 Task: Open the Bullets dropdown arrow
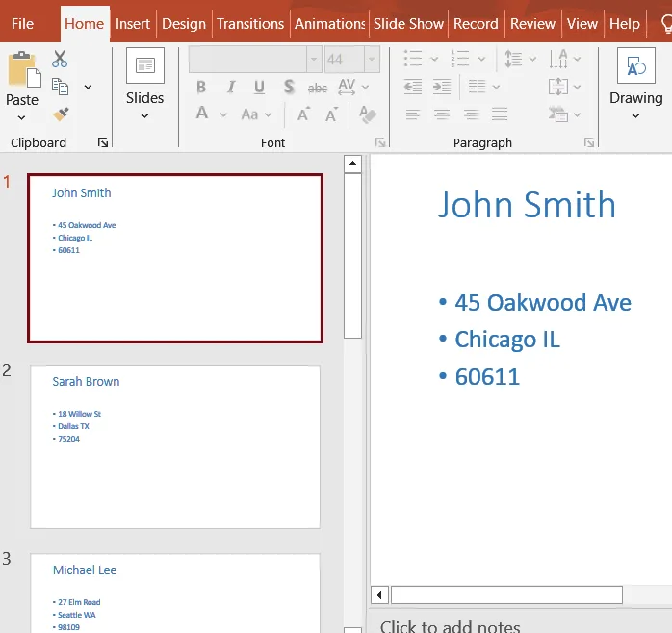(x=433, y=59)
